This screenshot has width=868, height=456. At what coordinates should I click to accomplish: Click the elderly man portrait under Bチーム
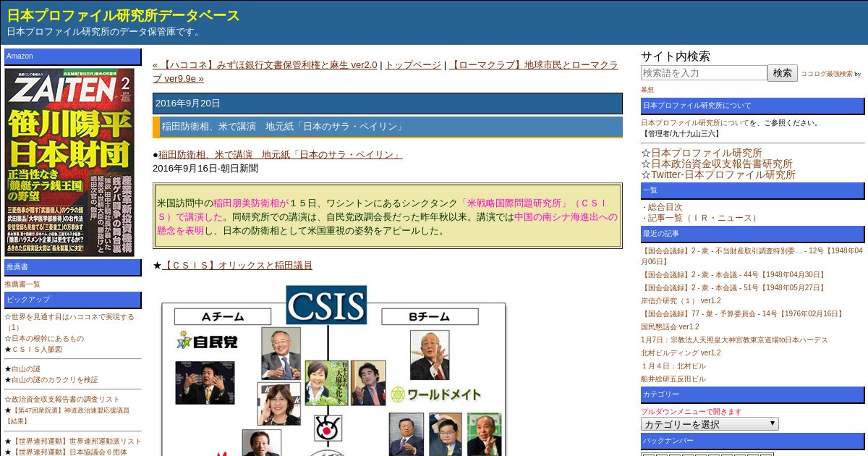pyautogui.click(x=430, y=355)
